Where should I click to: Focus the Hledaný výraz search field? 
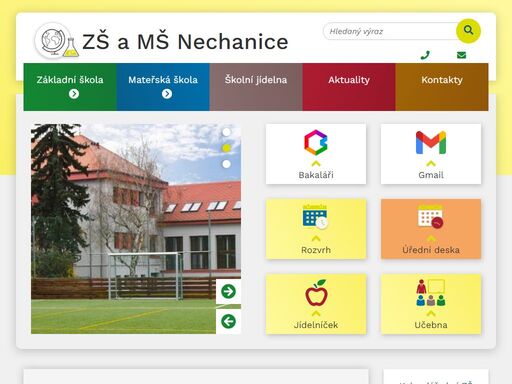click(391, 31)
